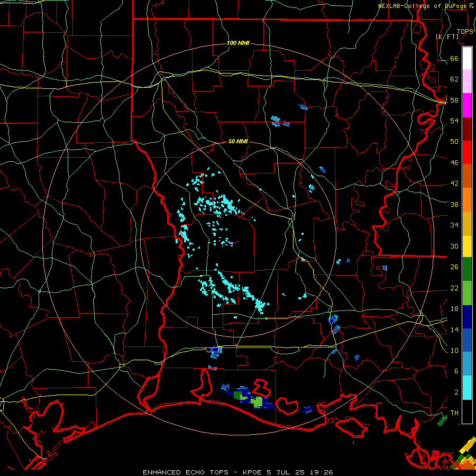
Task: Click the TOPS legend title
Action: tap(465, 31)
